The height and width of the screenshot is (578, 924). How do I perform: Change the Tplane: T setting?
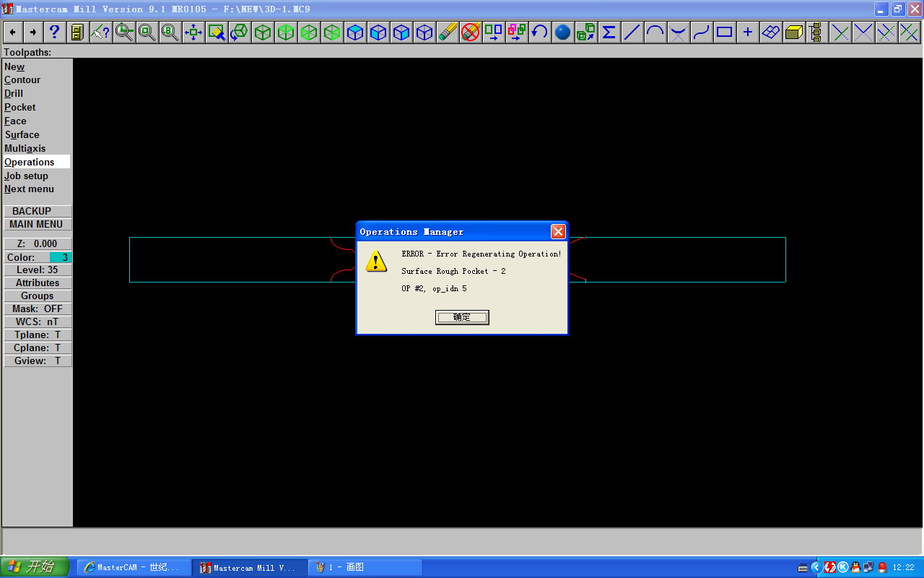[x=38, y=335]
